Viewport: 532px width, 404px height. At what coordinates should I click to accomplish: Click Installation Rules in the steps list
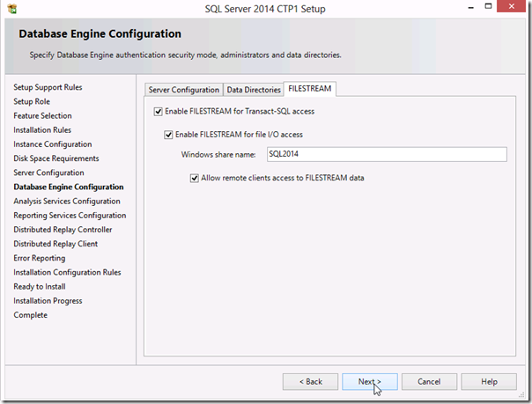pyautogui.click(x=42, y=130)
